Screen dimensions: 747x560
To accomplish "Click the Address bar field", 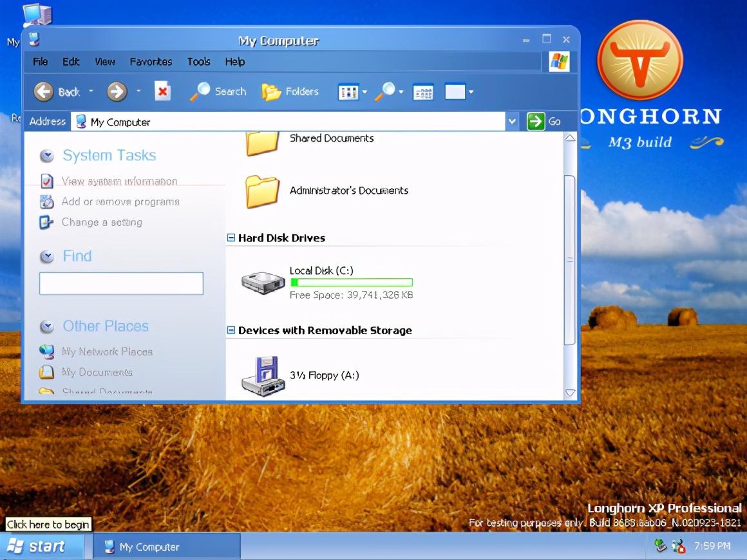I will point(288,122).
